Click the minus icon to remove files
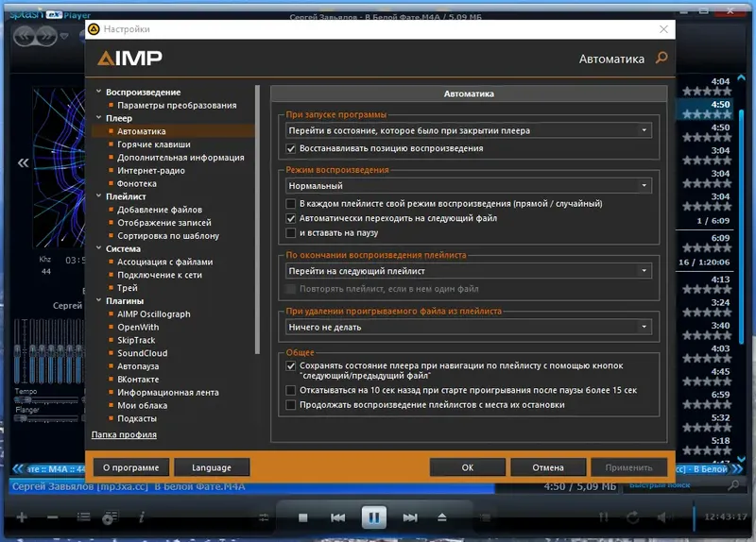 (x=53, y=517)
